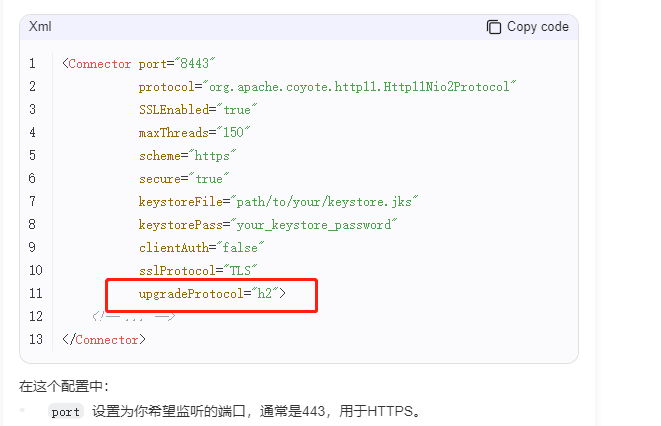This screenshot has width=661, height=426.
Task: Click the Copy code icon
Action: [x=494, y=27]
